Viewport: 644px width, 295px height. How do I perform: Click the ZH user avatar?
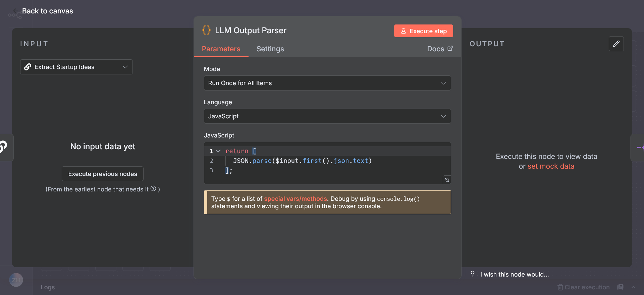16,280
